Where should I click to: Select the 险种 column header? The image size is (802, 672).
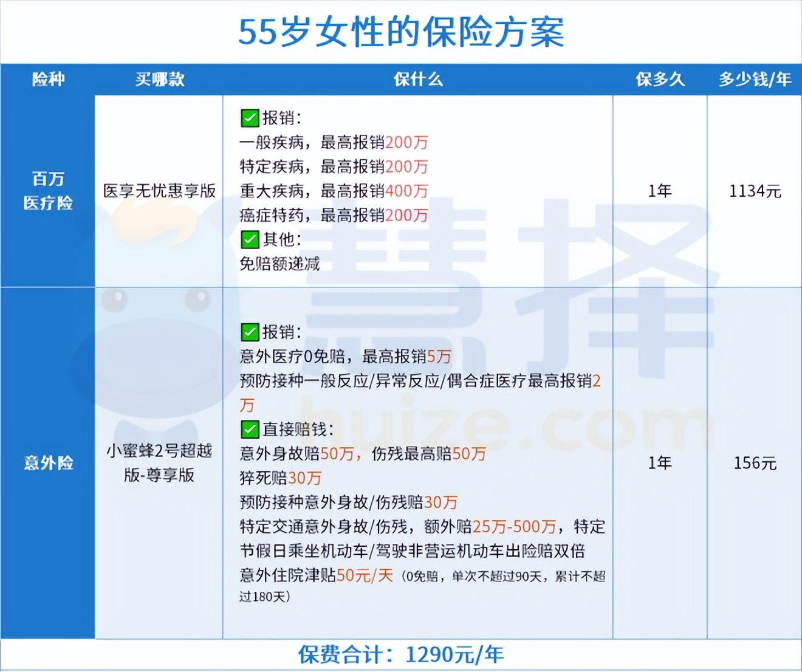click(x=47, y=78)
